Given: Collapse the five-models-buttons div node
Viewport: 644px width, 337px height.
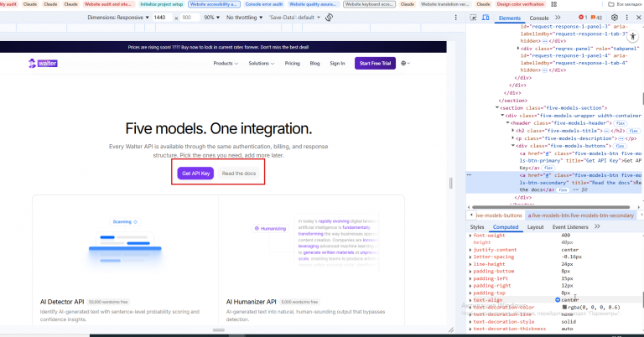Looking at the screenshot, I should 513,146.
